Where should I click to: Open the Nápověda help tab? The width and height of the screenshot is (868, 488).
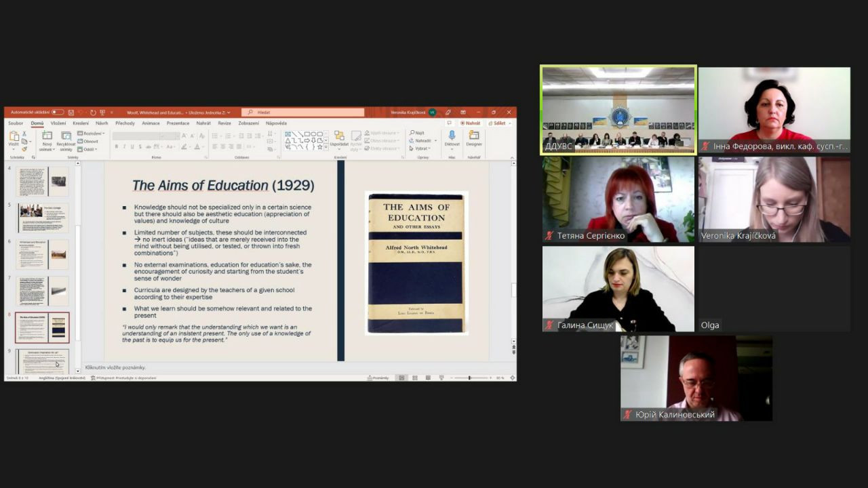pyautogui.click(x=276, y=123)
